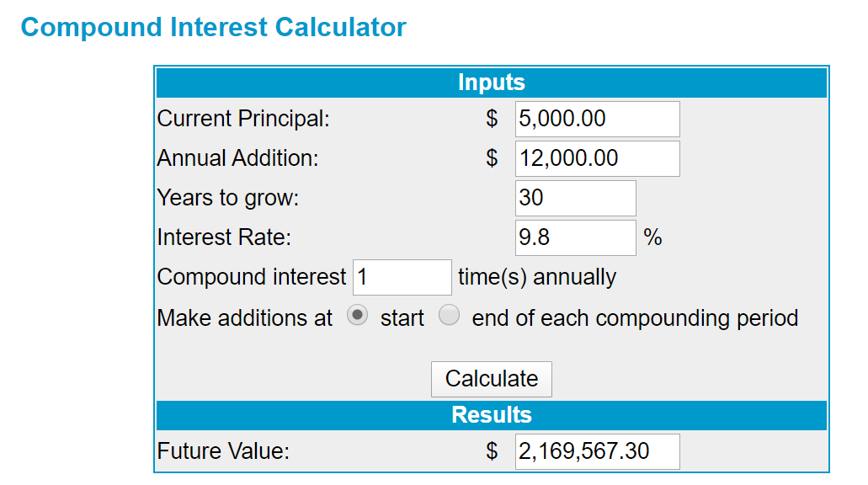Click the Future Value result field
This screenshot has width=868, height=485.
pos(597,452)
